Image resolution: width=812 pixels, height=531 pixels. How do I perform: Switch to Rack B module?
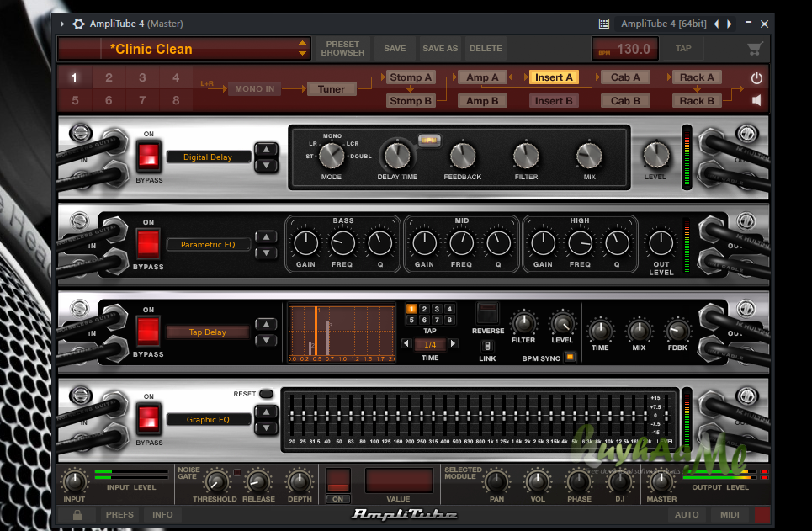[697, 101]
